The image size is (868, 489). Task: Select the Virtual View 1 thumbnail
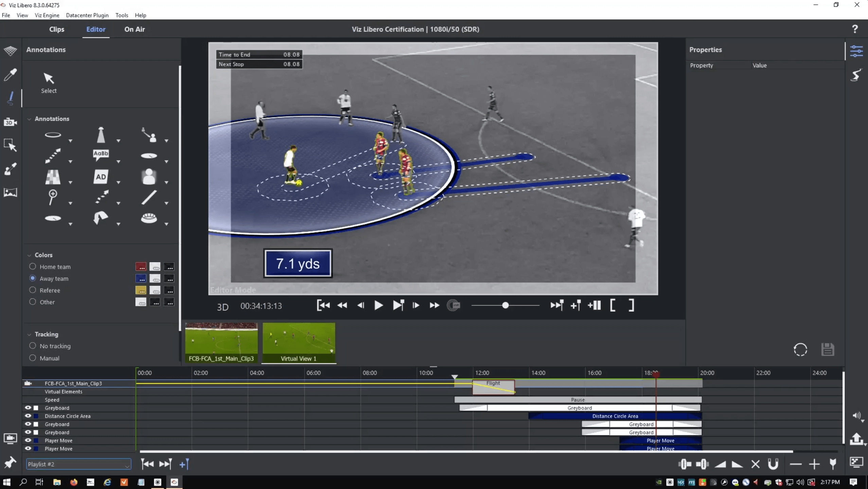(x=299, y=342)
